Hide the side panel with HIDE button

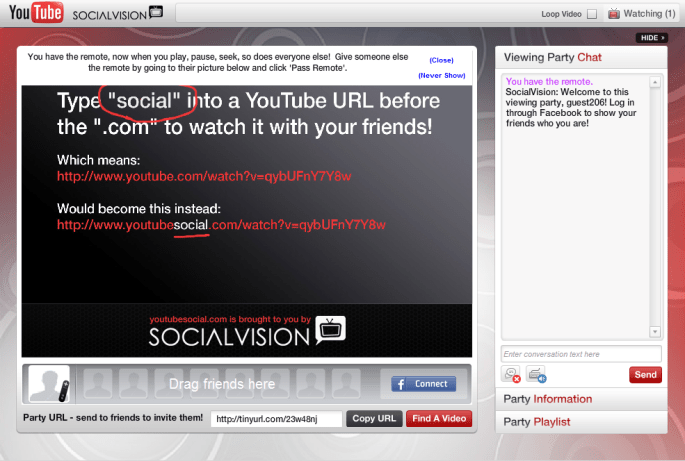[651, 38]
